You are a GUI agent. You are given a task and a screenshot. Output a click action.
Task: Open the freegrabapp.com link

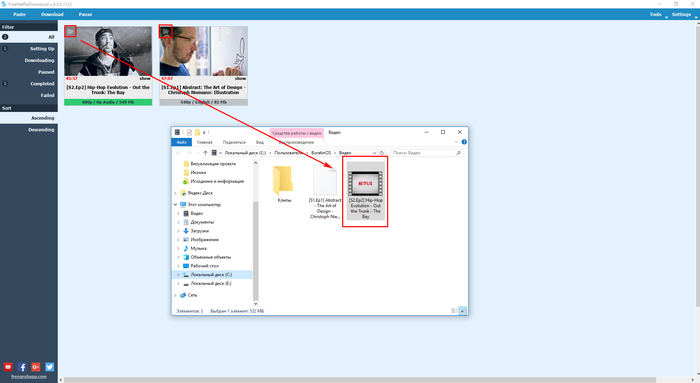click(29, 377)
